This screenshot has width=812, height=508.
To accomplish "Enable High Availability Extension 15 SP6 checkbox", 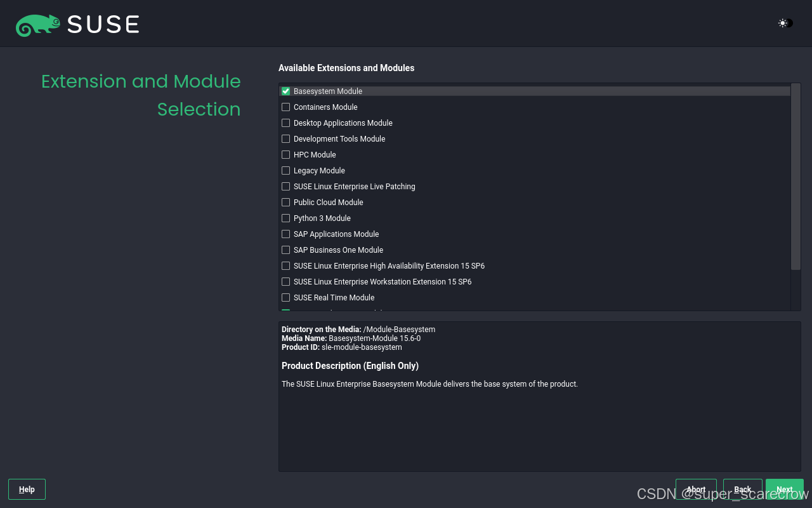I will point(285,266).
